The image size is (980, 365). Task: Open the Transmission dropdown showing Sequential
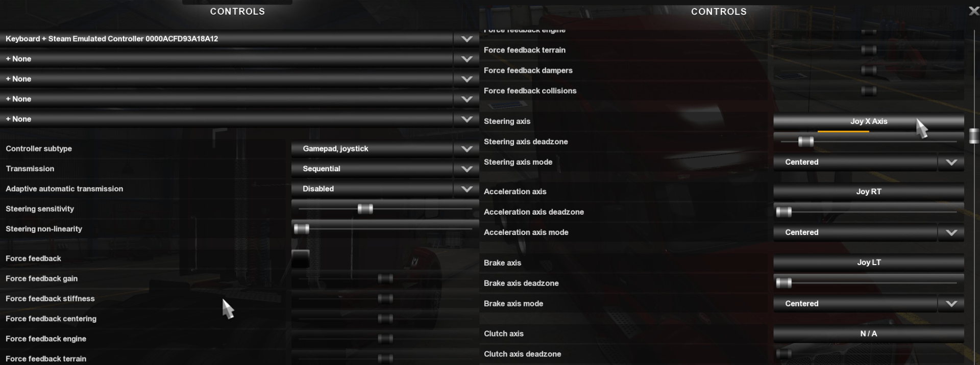[384, 169]
